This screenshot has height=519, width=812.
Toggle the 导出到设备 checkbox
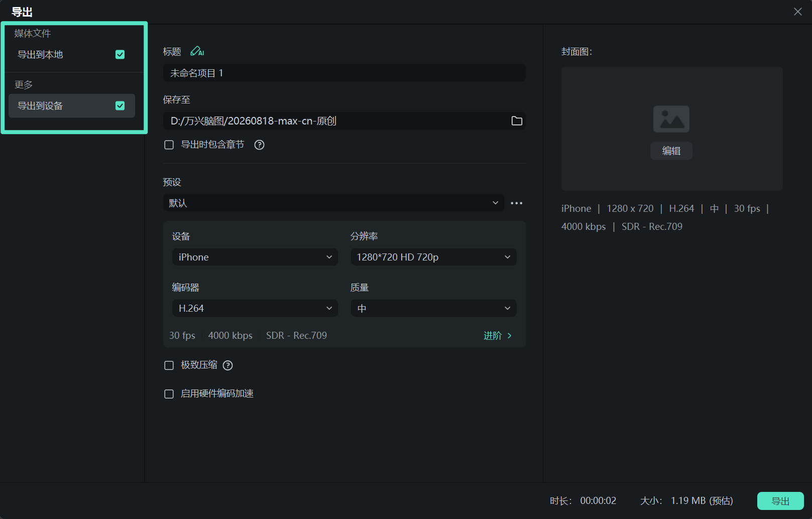[x=120, y=106]
